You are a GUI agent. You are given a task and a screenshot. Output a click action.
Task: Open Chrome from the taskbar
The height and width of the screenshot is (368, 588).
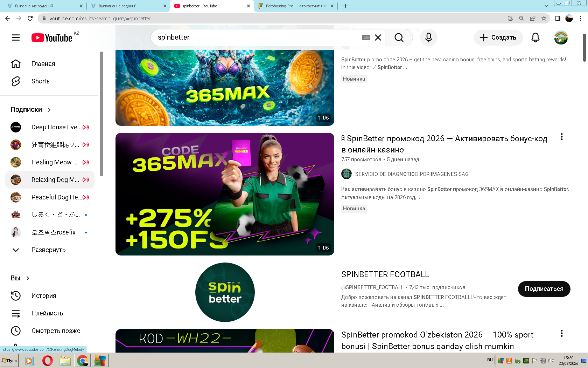point(83,361)
